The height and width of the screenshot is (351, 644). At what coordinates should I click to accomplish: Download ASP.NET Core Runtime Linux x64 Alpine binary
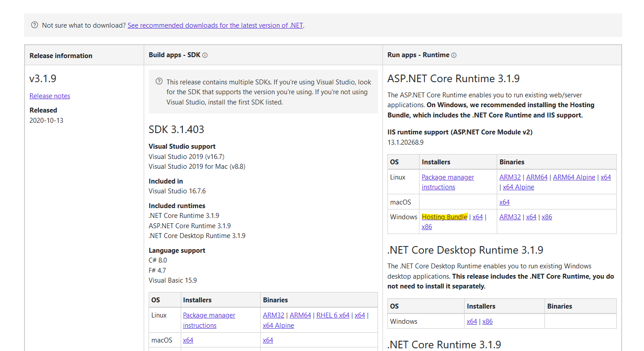tap(519, 187)
